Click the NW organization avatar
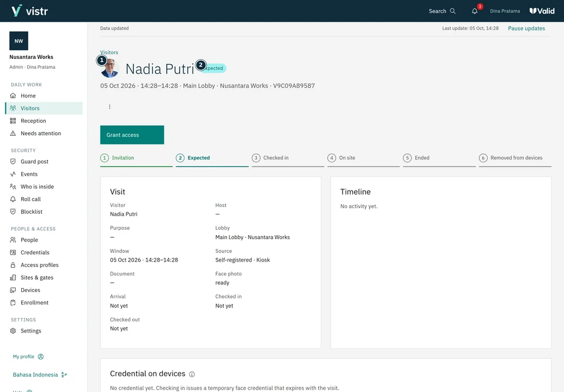 click(x=19, y=41)
